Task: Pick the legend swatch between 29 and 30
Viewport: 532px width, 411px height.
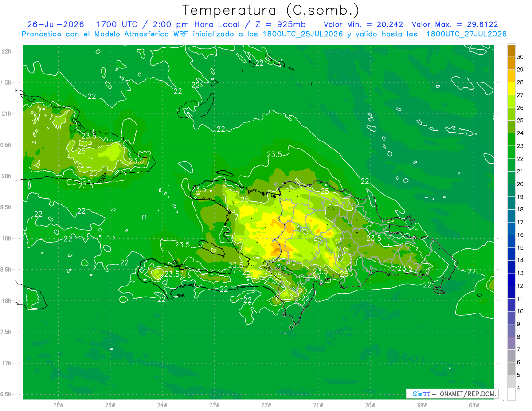Action: pos(511,63)
